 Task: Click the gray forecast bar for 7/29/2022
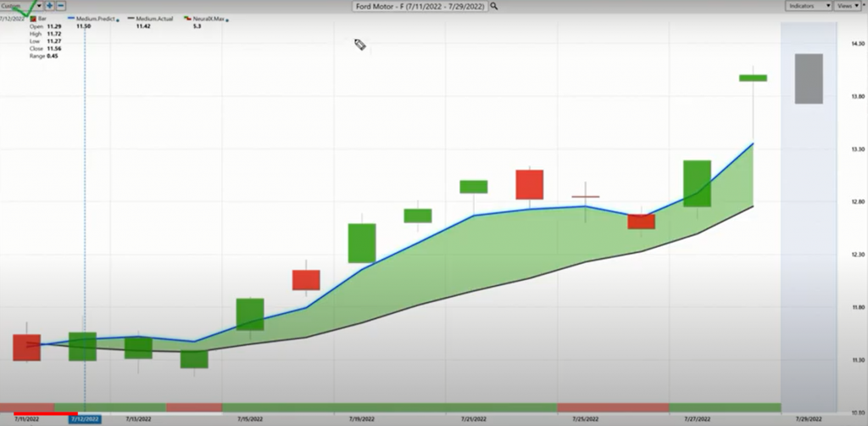click(808, 79)
